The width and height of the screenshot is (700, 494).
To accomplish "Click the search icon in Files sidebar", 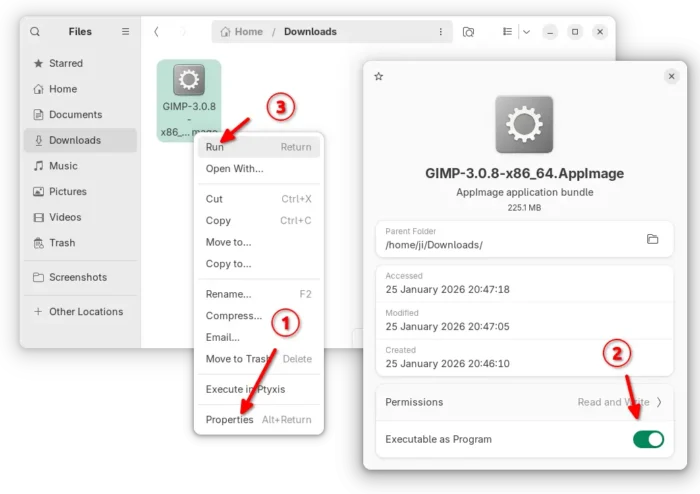I will [35, 32].
